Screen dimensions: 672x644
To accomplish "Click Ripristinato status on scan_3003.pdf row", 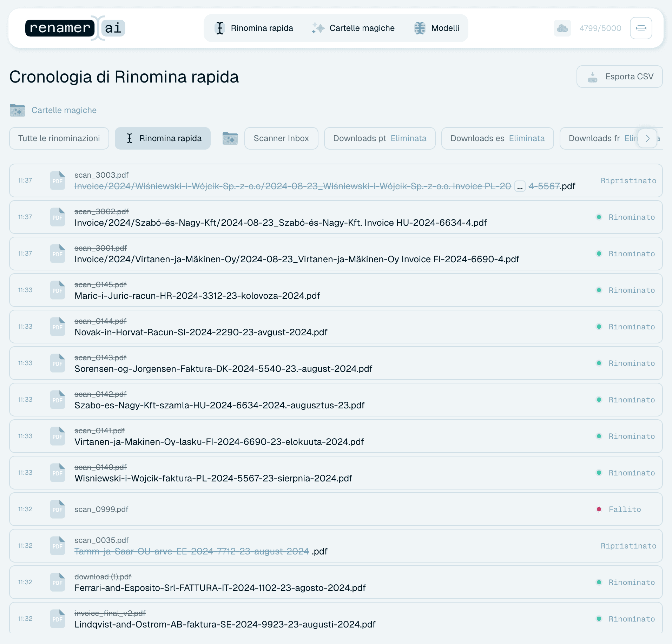I will [x=628, y=180].
